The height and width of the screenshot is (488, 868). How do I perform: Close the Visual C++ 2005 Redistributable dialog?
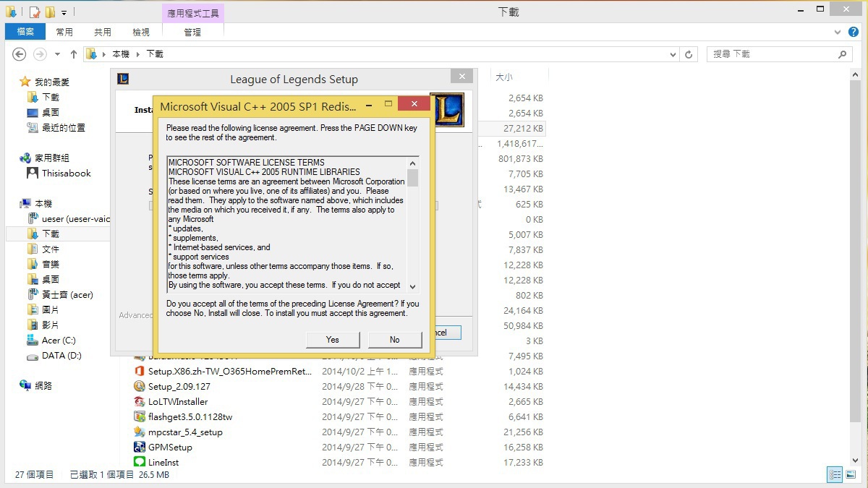point(414,105)
